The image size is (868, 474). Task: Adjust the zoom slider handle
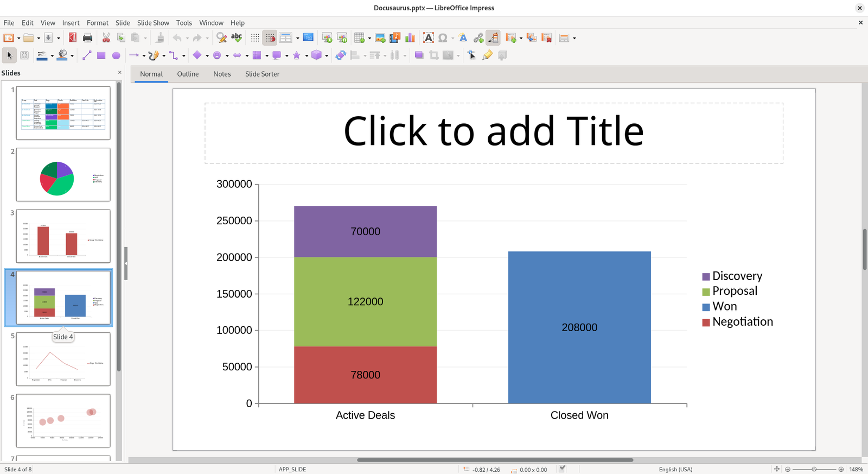click(814, 469)
